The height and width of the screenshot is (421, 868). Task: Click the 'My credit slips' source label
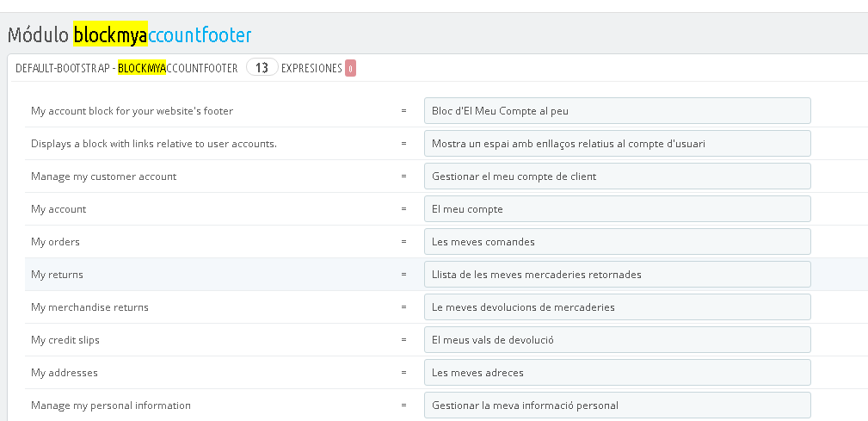point(65,340)
